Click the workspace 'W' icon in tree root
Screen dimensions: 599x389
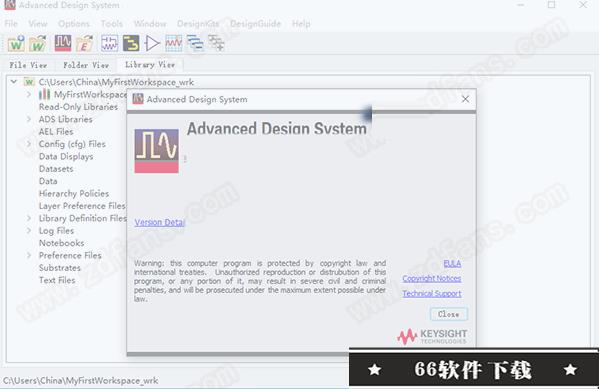coord(29,82)
